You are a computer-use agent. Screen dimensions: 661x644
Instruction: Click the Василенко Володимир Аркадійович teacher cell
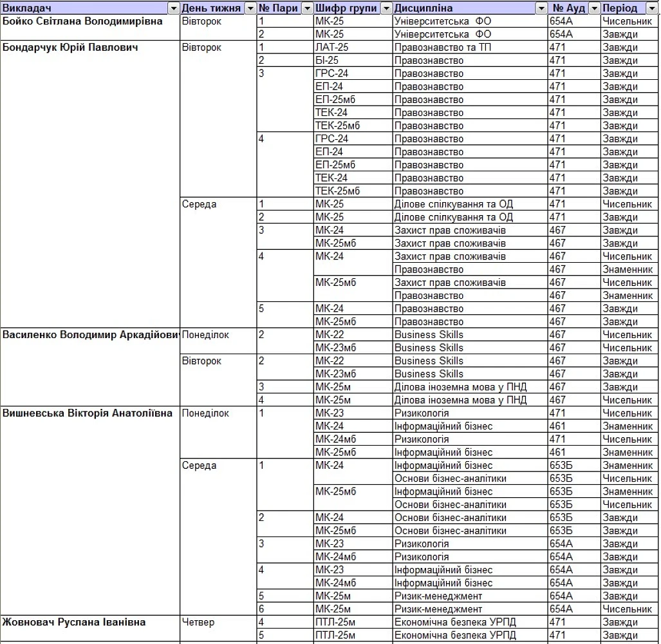(x=90, y=335)
